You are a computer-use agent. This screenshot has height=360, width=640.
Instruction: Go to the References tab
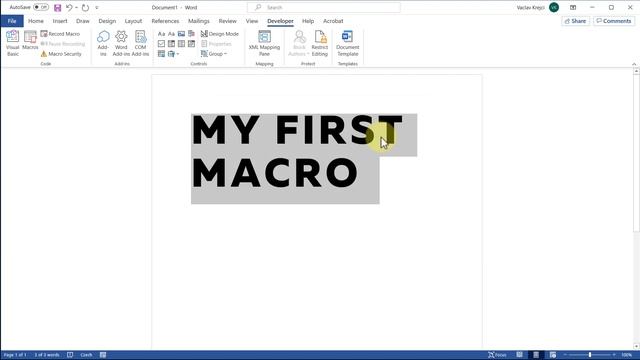165,21
